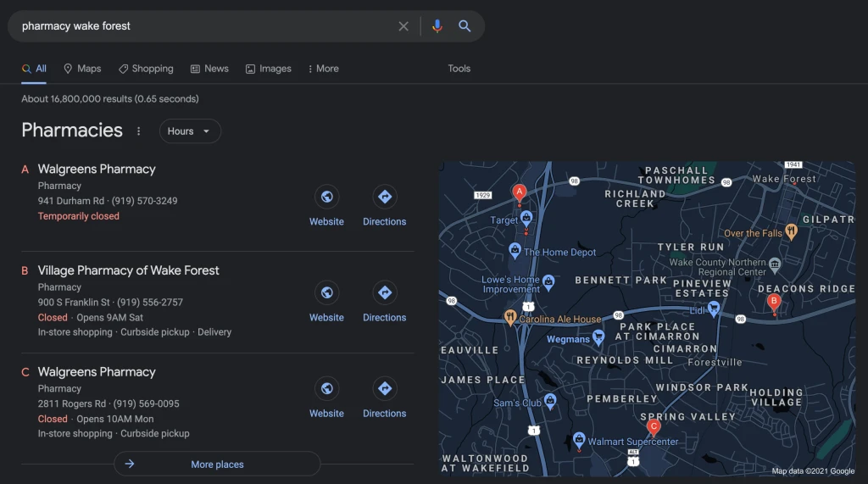This screenshot has height=484, width=868.
Task: Open the Hours filter dropdown
Action: (x=190, y=131)
